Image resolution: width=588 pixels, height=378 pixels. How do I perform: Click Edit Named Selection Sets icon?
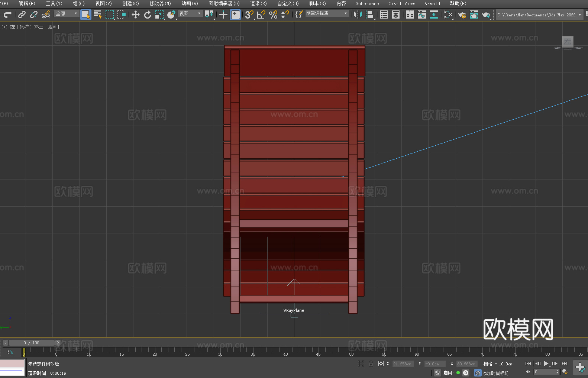coord(299,14)
